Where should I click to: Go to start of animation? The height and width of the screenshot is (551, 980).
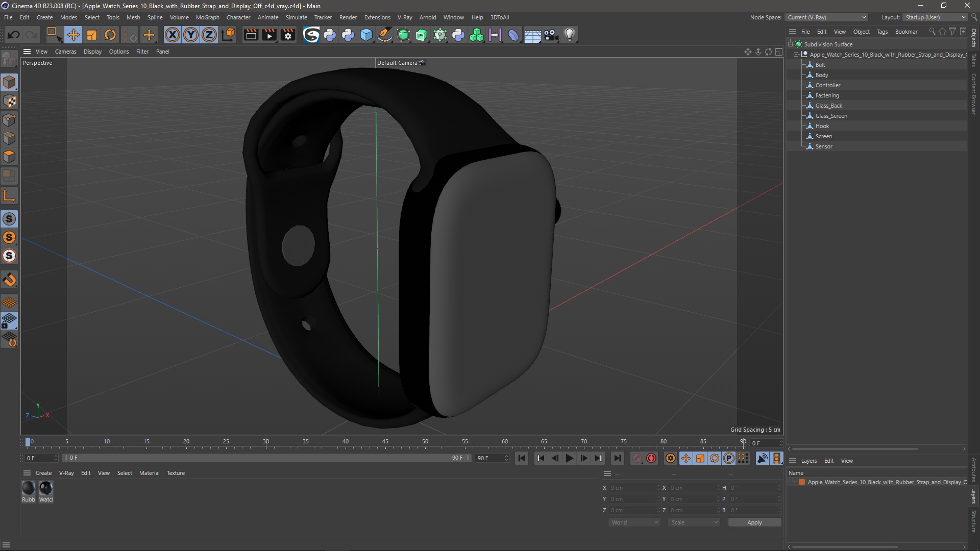(x=522, y=458)
